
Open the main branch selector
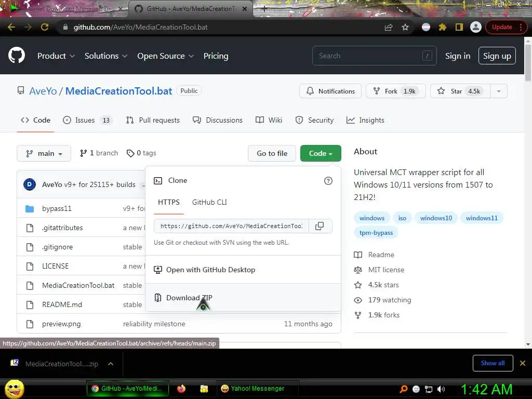44,153
